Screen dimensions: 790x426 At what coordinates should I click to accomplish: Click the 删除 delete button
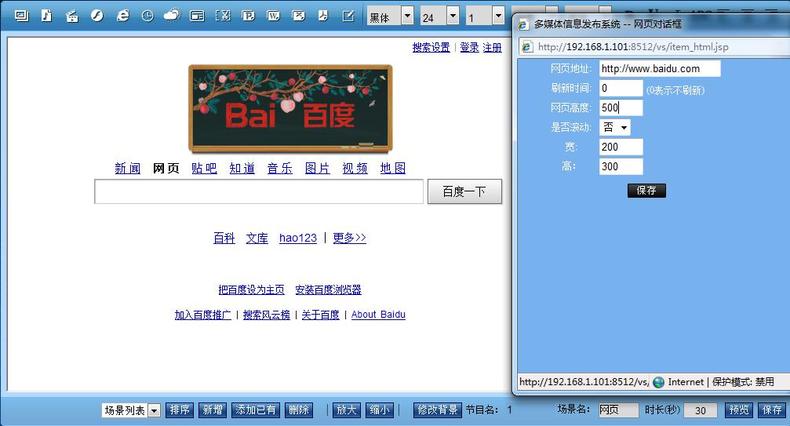(299, 410)
